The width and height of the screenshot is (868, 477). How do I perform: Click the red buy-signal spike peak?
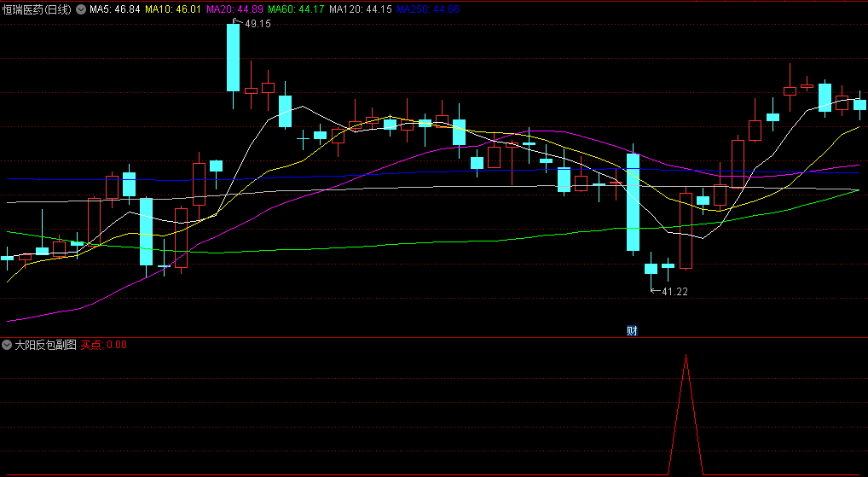[x=686, y=356]
